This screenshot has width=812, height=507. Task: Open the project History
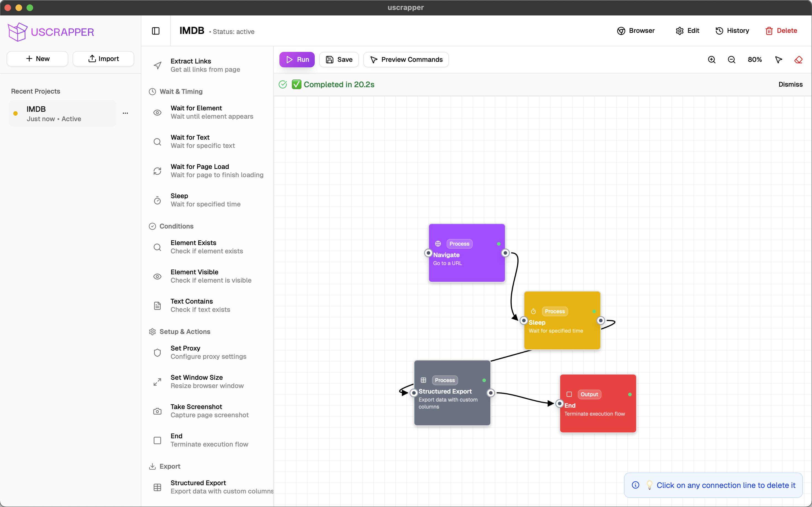coord(732,31)
